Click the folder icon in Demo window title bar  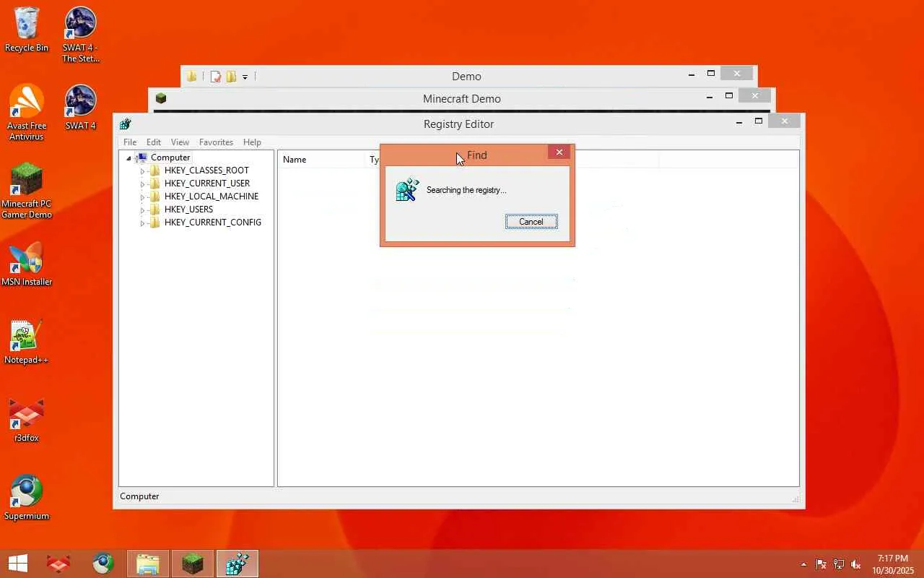191,76
